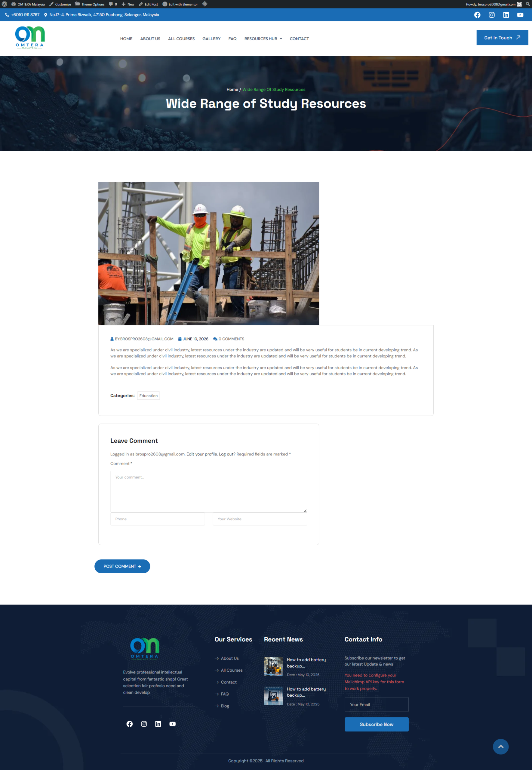The width and height of the screenshot is (532, 770).
Task: Open Customize in the admin bar
Action: [x=60, y=4]
